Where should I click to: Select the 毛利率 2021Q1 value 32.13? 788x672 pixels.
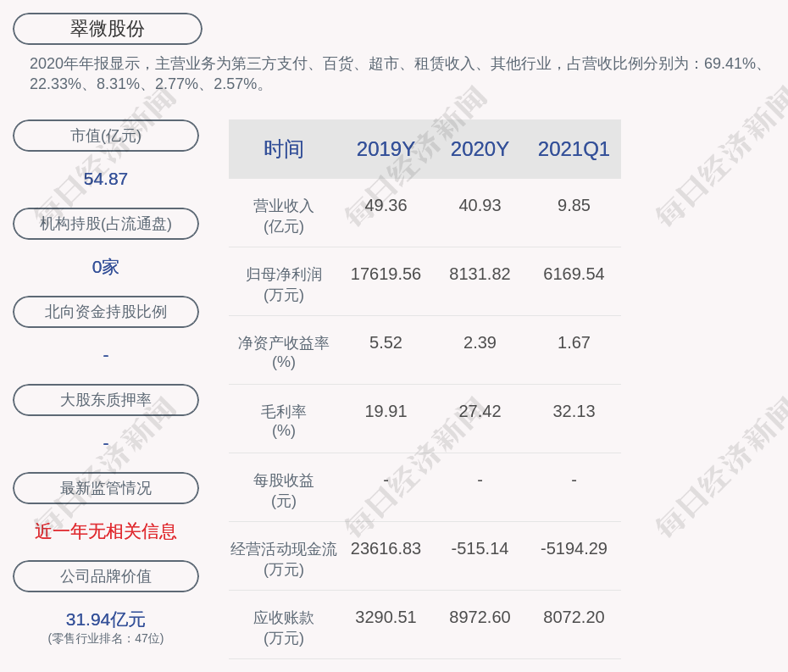click(574, 412)
